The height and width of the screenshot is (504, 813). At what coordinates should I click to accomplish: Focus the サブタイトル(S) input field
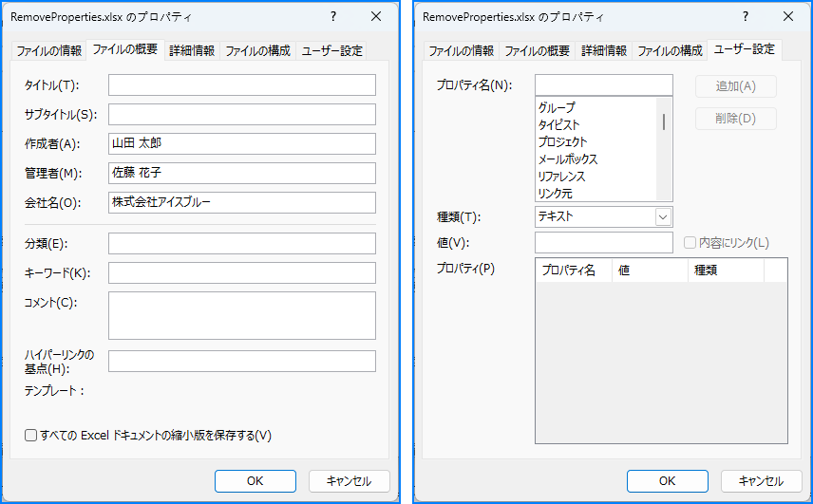pos(241,115)
